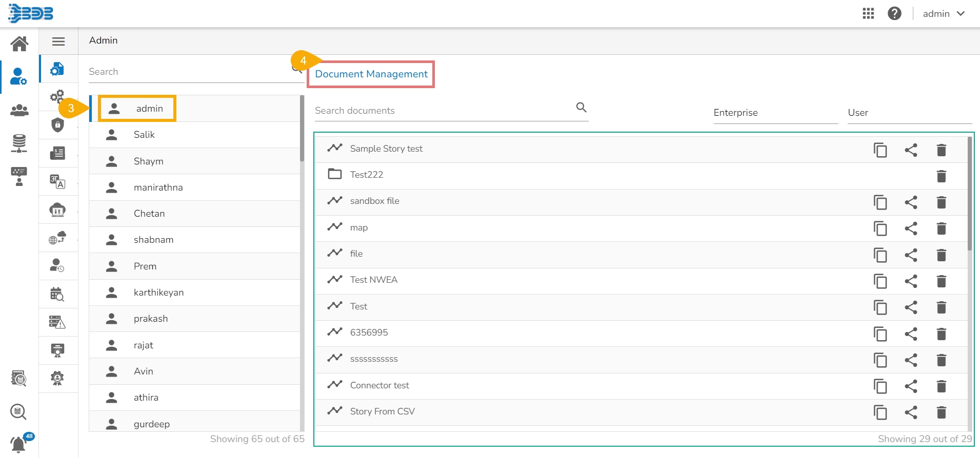Image resolution: width=980 pixels, height=458 pixels.
Task: Click the home icon in left sidebar
Action: click(19, 44)
